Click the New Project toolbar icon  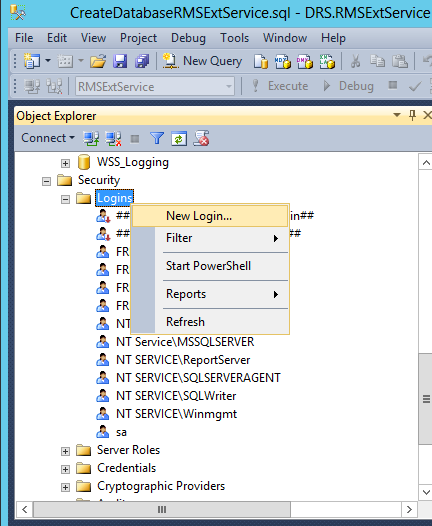coord(32,61)
